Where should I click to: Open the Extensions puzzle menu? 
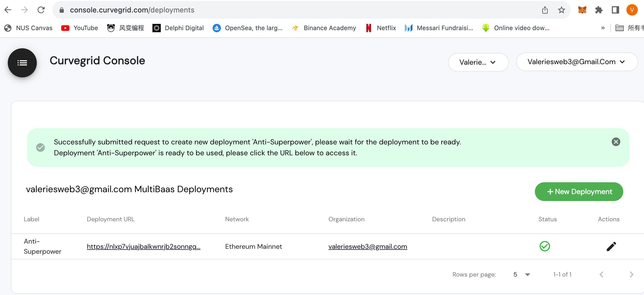pyautogui.click(x=599, y=10)
